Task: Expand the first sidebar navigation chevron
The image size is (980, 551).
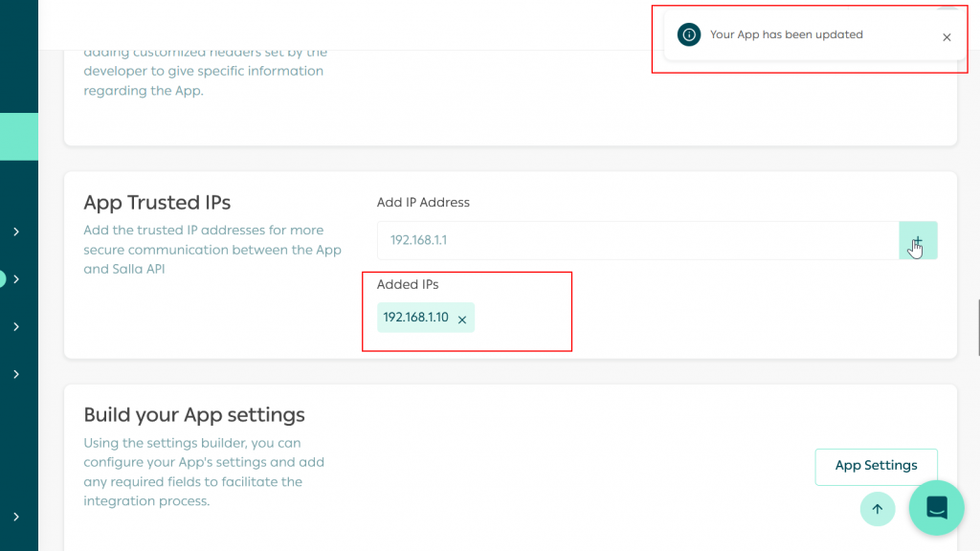Action: [x=15, y=231]
